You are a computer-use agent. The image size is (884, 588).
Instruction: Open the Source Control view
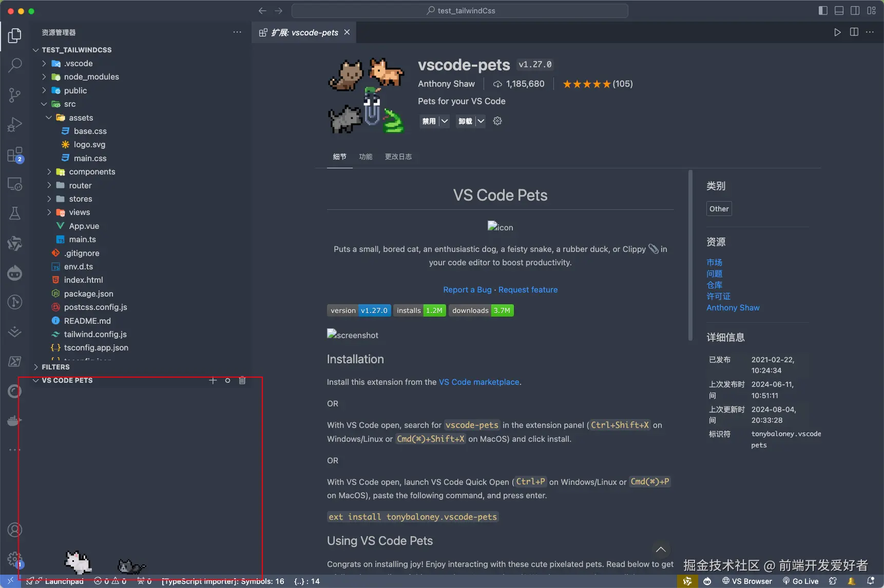click(15, 95)
